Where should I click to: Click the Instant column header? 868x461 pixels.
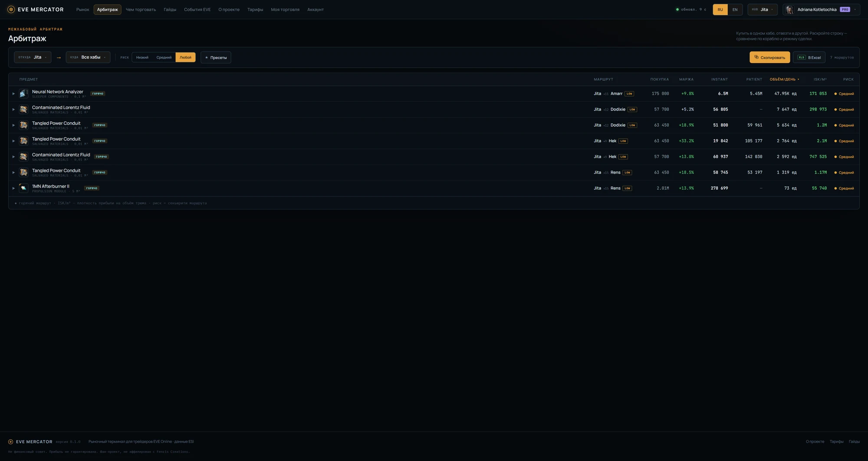[x=719, y=79]
